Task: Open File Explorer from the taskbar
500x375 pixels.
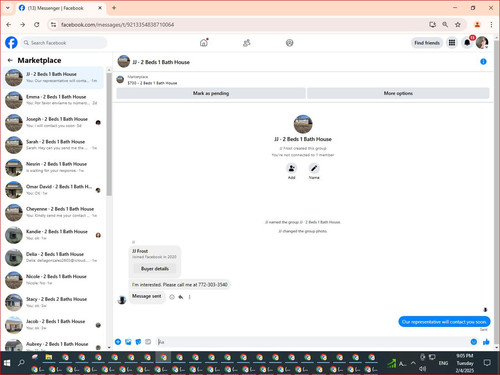Action: (49, 358)
